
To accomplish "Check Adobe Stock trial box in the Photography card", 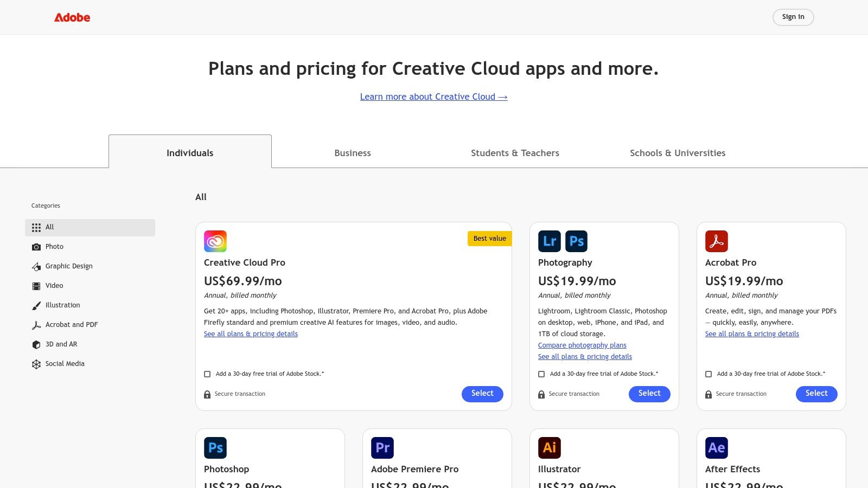I will (541, 374).
